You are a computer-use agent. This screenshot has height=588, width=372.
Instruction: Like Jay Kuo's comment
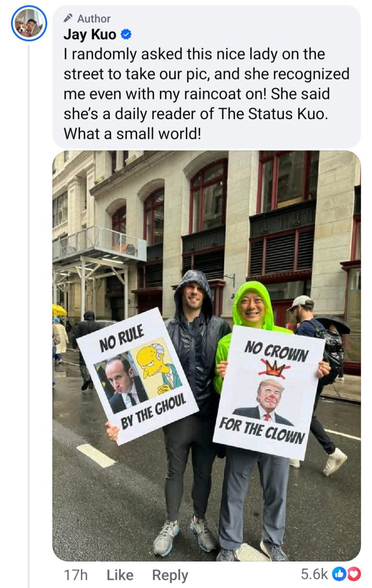click(x=120, y=575)
